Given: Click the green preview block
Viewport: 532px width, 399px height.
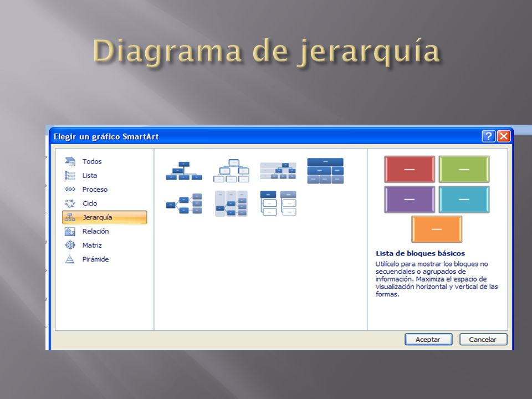Looking at the screenshot, I should coord(464,169).
